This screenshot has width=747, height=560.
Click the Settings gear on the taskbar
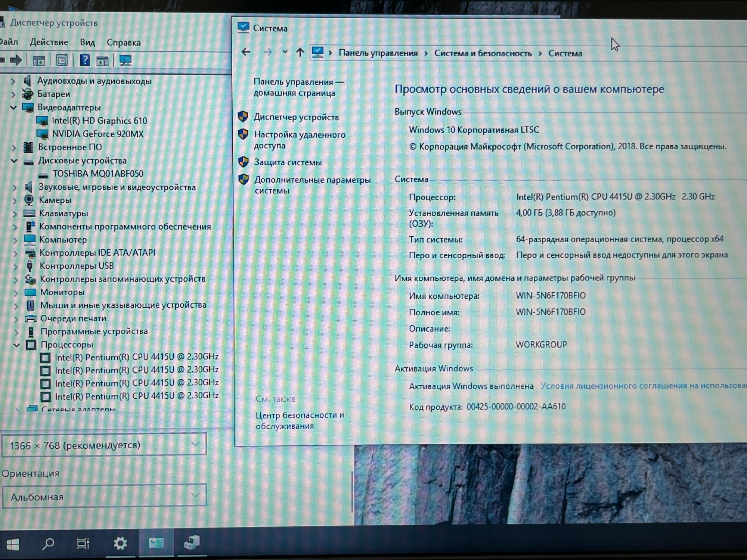tap(120, 543)
